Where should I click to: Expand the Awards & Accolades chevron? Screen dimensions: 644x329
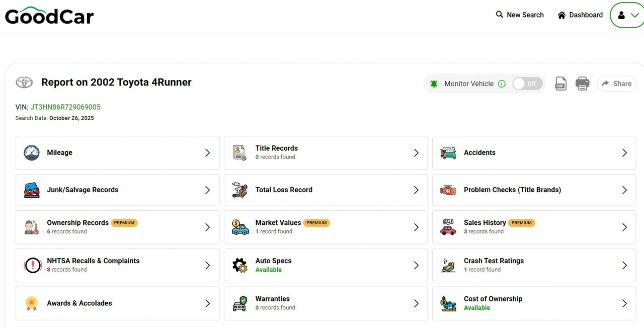207,303
